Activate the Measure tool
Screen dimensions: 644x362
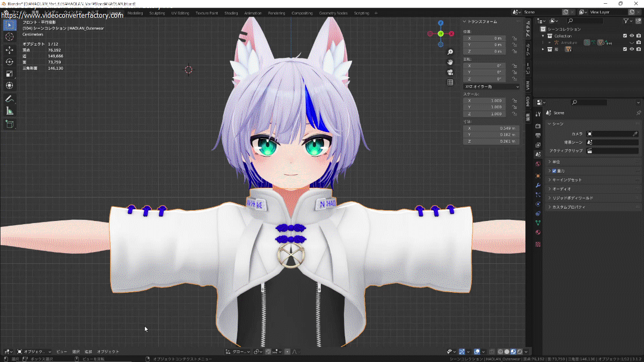click(9, 110)
